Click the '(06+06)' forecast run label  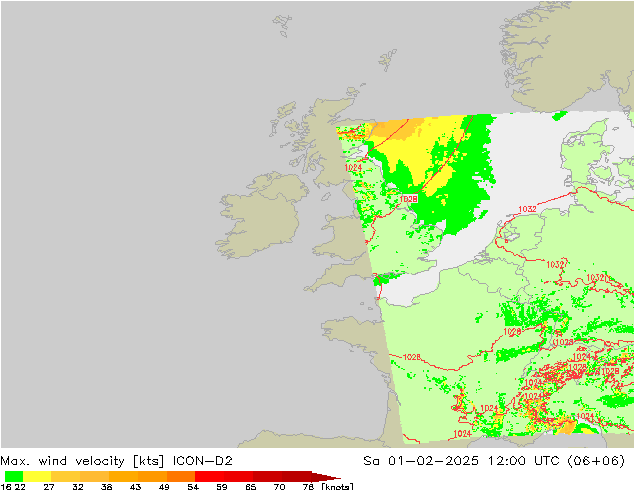(x=596, y=461)
